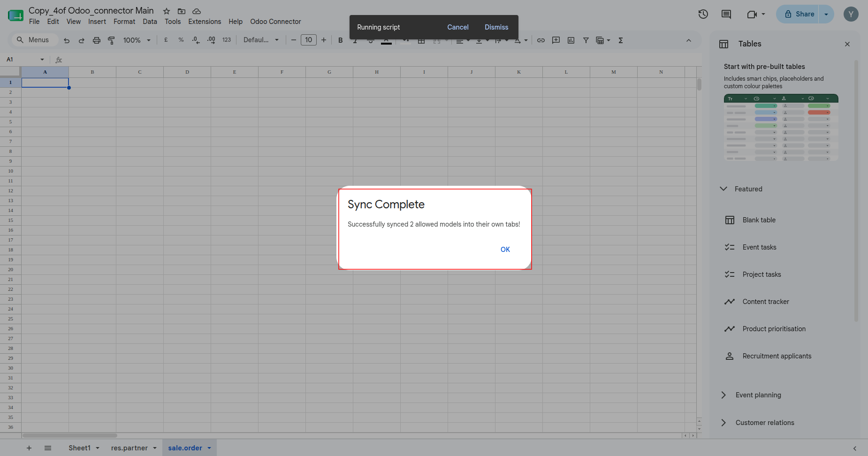The width and height of the screenshot is (868, 456).
Task: Open the number format 123 menu
Action: point(227,40)
